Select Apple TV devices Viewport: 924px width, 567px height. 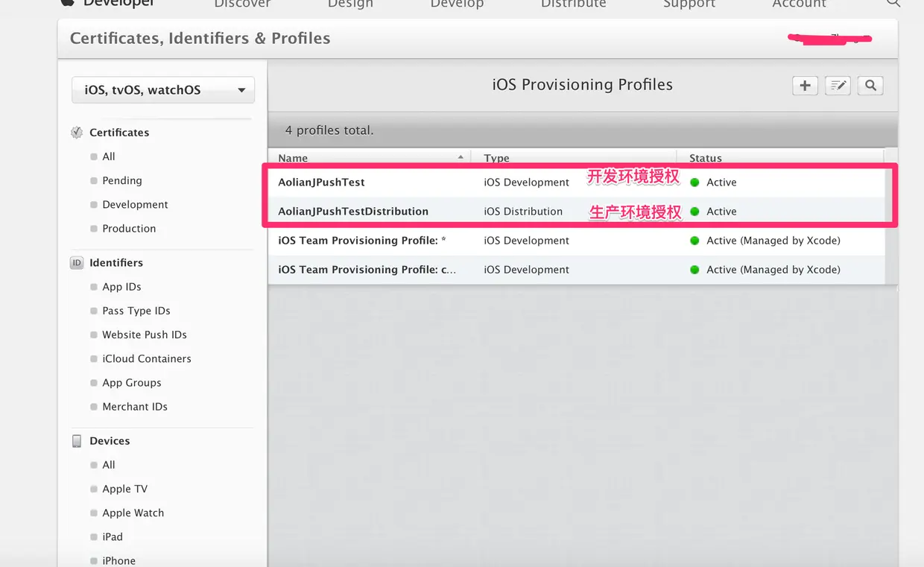coord(124,489)
